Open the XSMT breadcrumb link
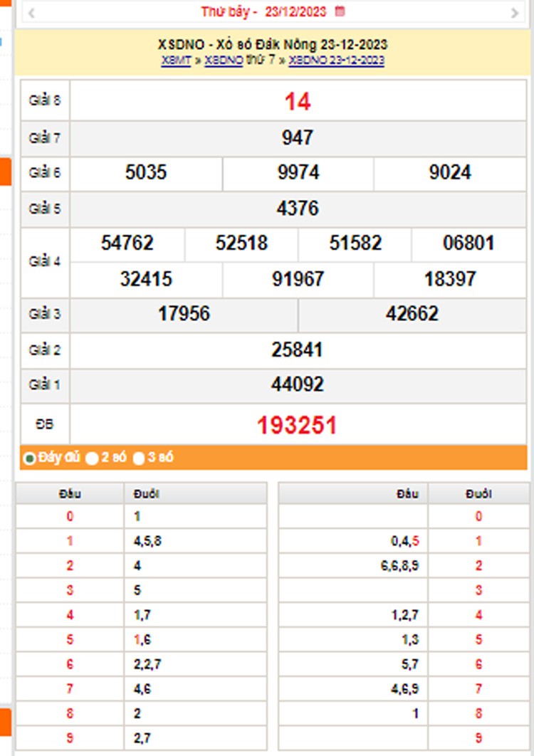Screen dimensions: 534x756 176,61
